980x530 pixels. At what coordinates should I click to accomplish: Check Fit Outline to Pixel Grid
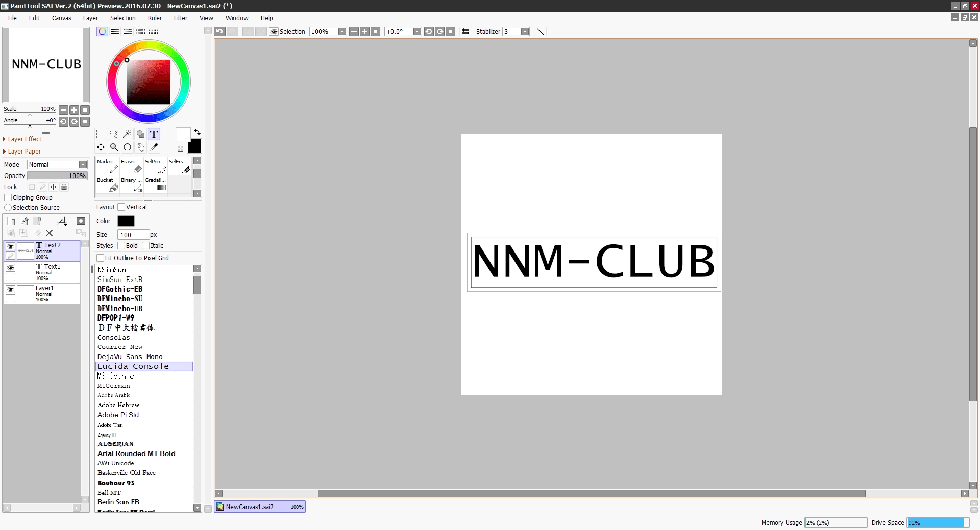click(x=101, y=258)
